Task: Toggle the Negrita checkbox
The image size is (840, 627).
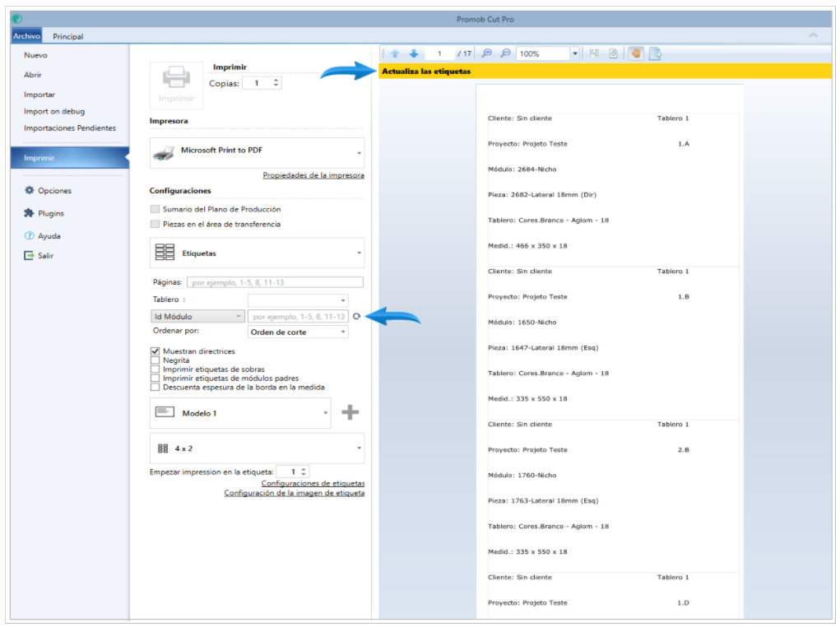Action: pyautogui.click(x=155, y=360)
